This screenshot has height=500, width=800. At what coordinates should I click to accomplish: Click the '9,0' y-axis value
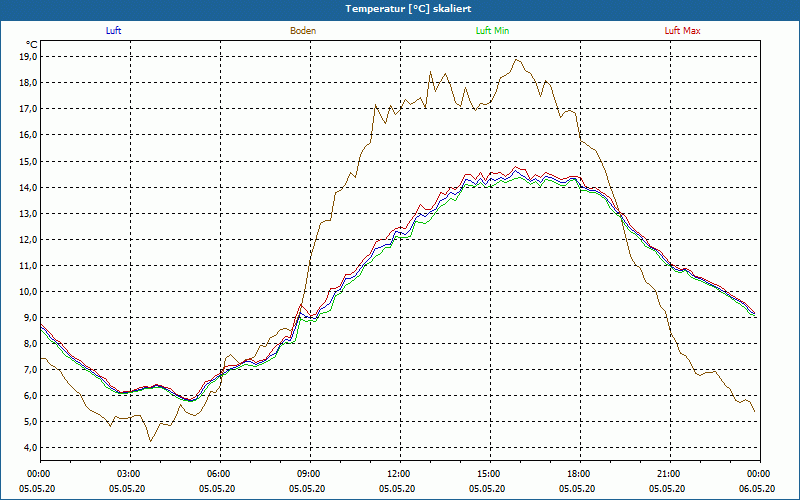tap(31, 317)
